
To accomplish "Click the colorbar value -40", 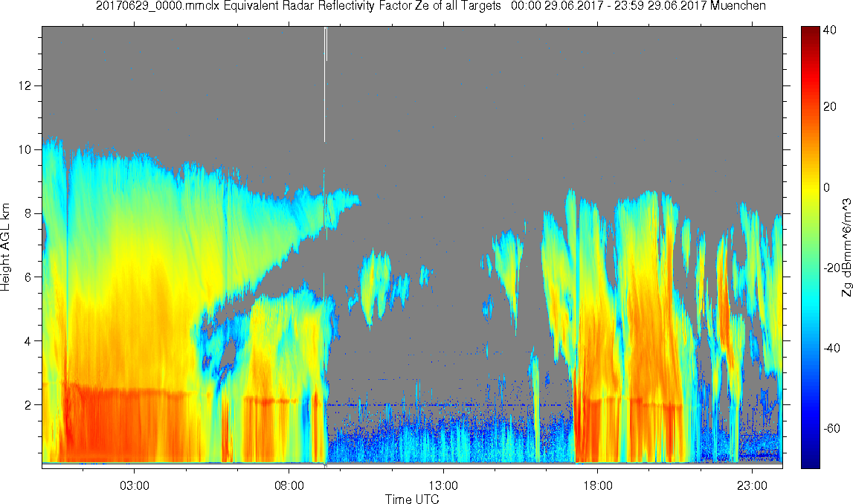I will click(x=831, y=349).
